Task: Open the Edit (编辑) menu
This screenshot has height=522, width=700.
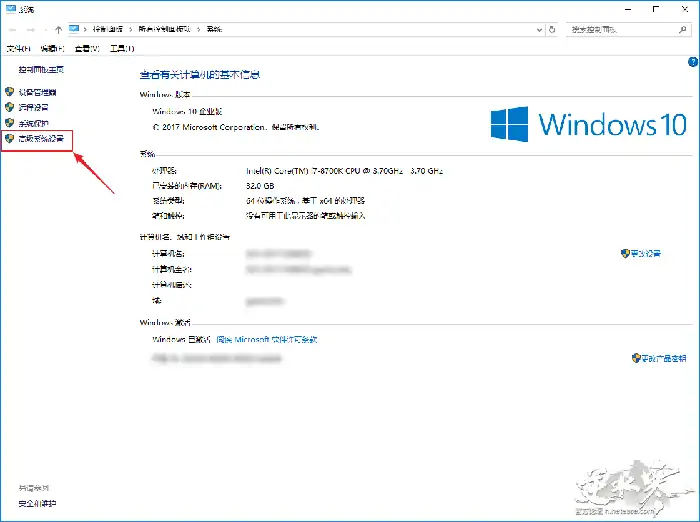Action: 52,48
